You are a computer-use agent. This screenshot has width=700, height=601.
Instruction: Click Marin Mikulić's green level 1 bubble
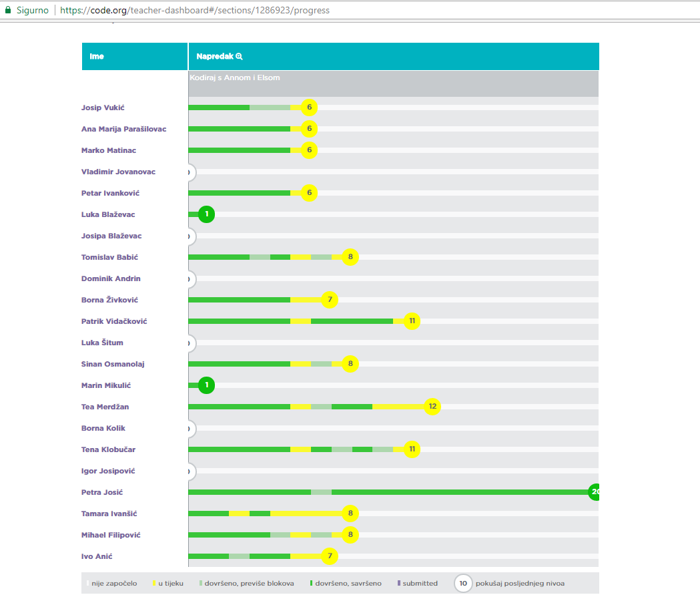point(207,385)
